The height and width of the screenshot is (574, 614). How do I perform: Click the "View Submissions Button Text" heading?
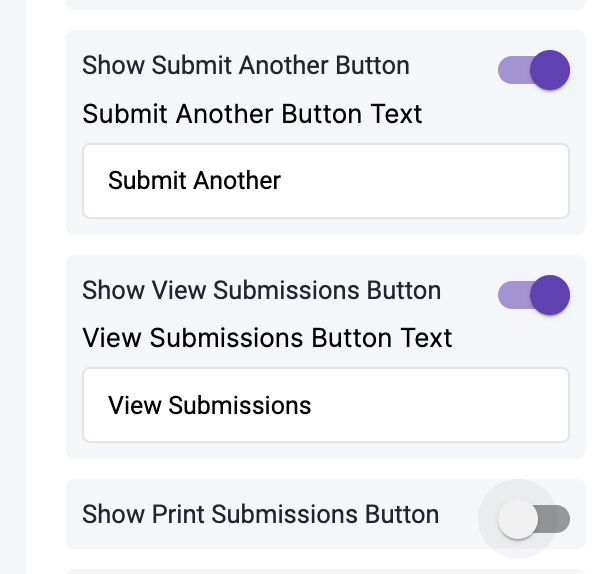point(267,338)
